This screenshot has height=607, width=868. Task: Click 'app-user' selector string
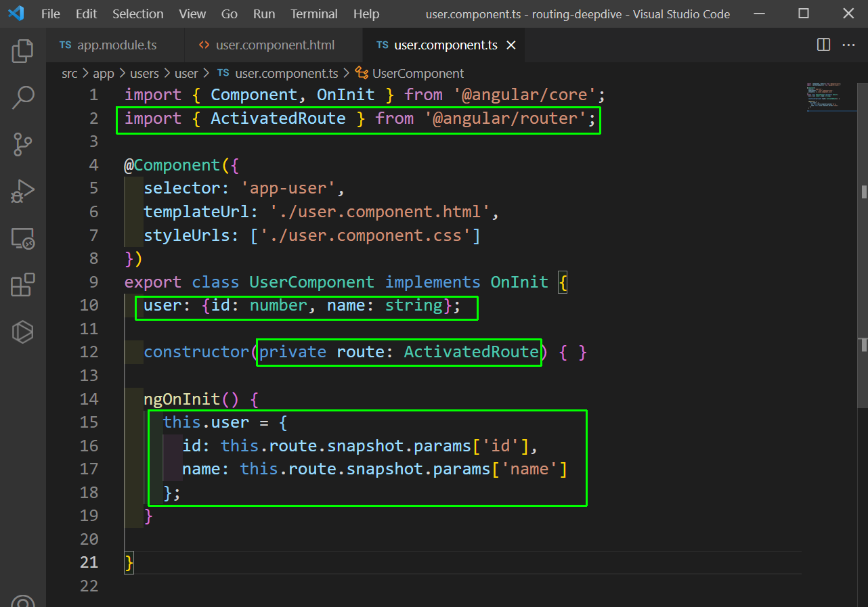pyautogui.click(x=288, y=188)
